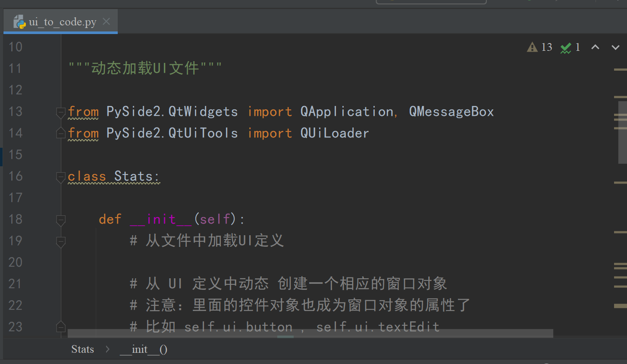This screenshot has height=364, width=627.
Task: Click the down arrow to jump to next problem
Action: (615, 47)
